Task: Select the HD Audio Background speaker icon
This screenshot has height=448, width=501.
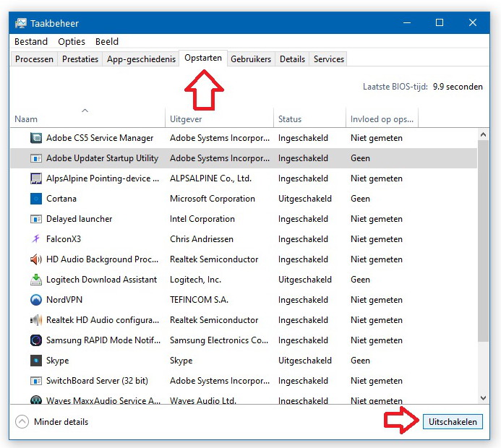Action: [36, 259]
